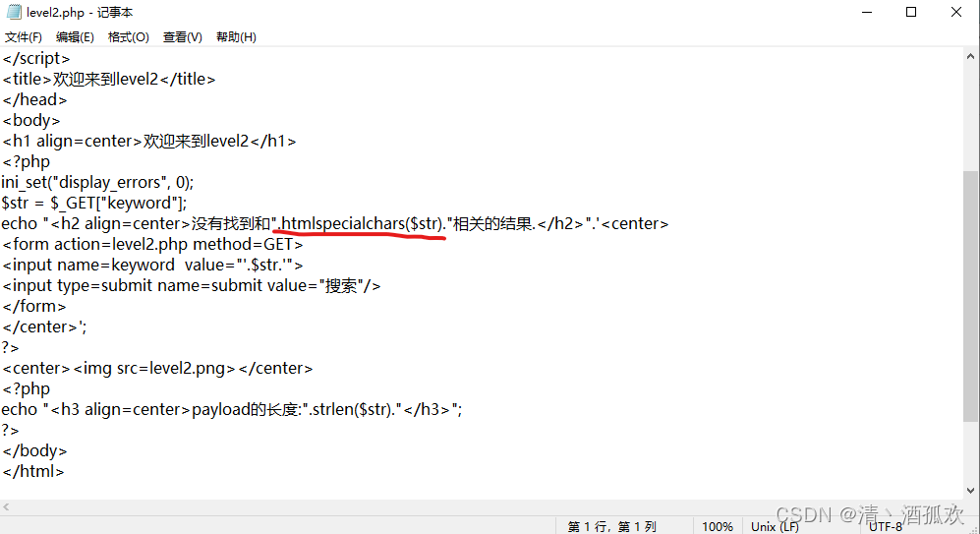Click the Unix (LF) status entry

click(775, 526)
